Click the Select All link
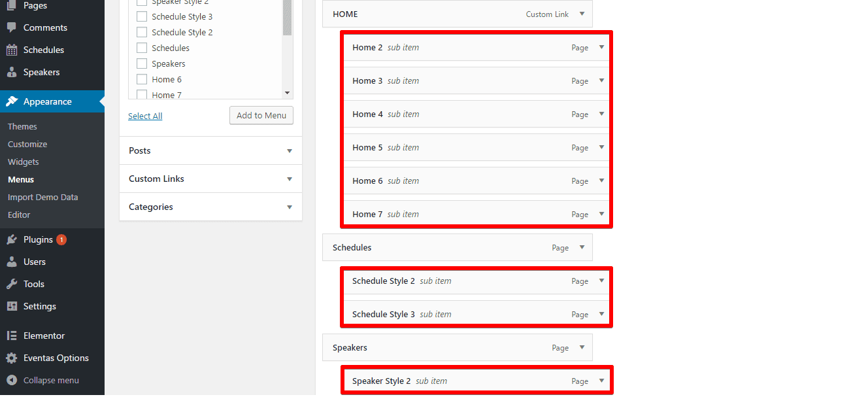Viewport: 868px width, 397px height. 145,115
